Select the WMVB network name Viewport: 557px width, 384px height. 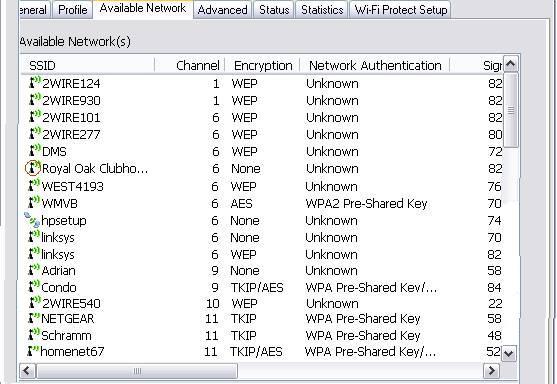tap(59, 204)
